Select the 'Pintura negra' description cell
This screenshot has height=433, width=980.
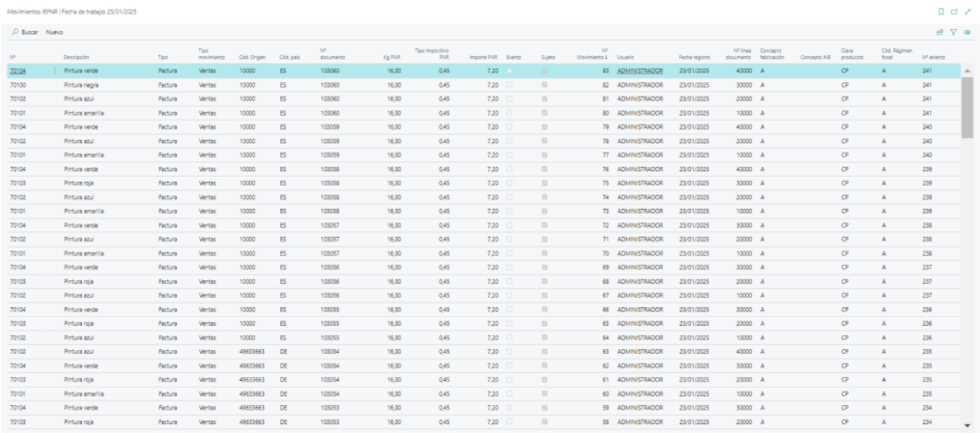pyautogui.click(x=81, y=85)
